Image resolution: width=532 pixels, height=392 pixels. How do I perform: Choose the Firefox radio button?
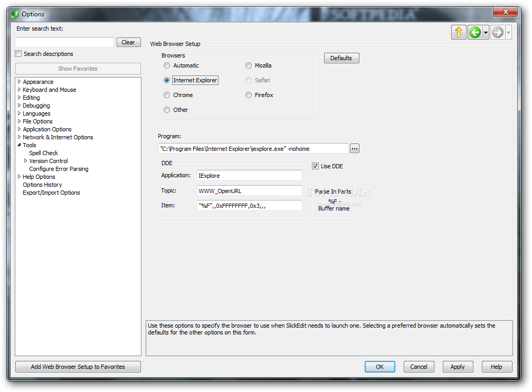point(249,95)
